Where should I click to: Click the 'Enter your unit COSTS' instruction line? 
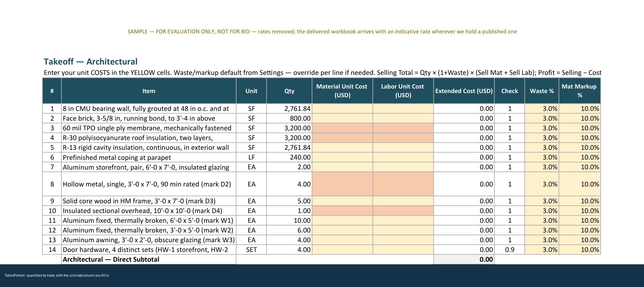click(322, 73)
